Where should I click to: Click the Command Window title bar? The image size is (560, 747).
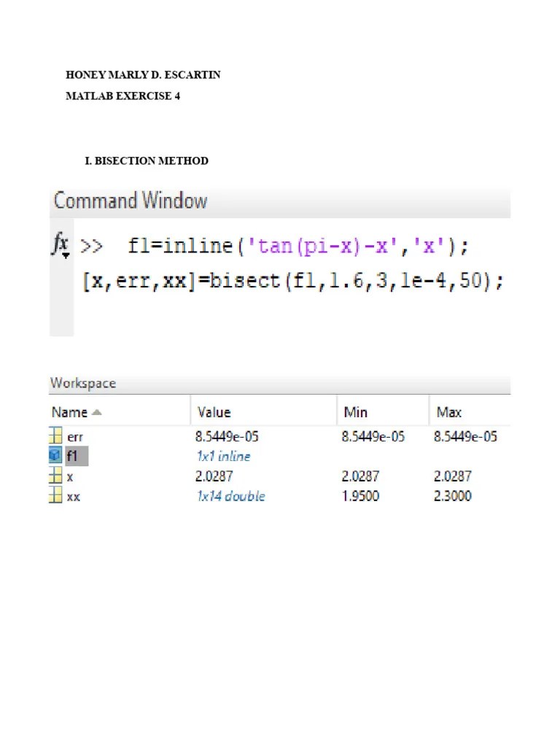[x=280, y=201]
